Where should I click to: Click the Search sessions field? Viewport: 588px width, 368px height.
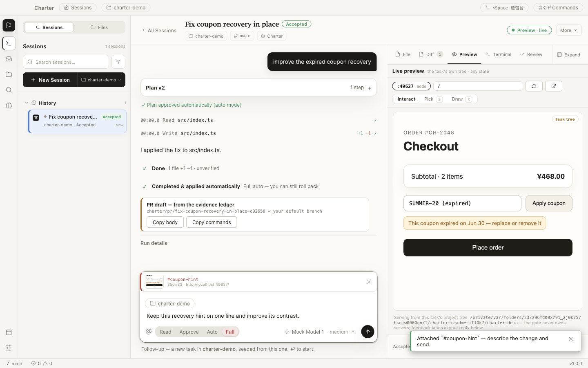click(x=66, y=62)
